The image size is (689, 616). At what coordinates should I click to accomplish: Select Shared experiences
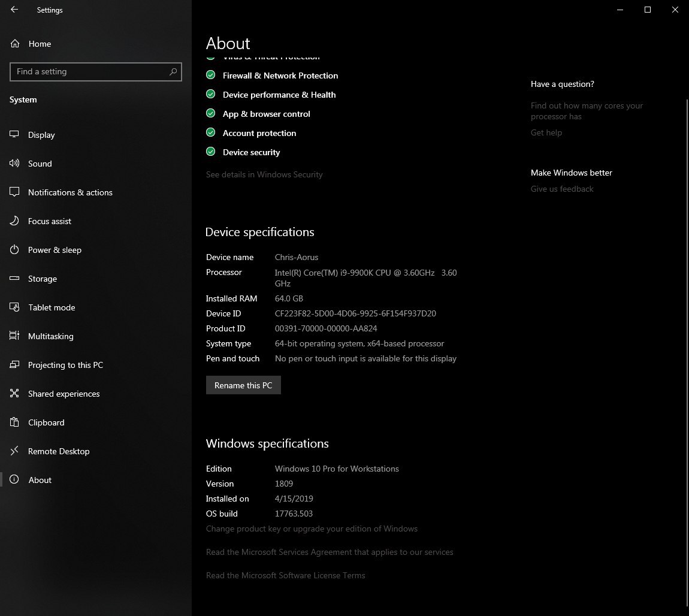pyautogui.click(x=96, y=394)
